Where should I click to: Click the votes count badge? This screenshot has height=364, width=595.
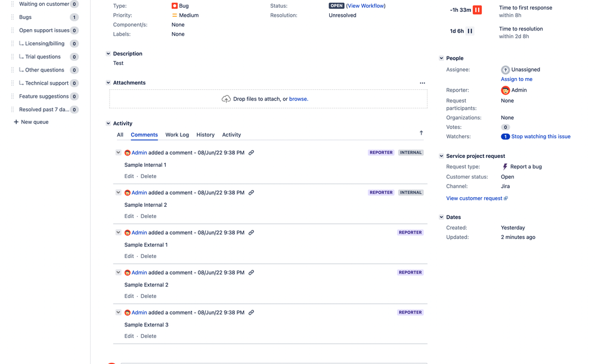point(505,127)
